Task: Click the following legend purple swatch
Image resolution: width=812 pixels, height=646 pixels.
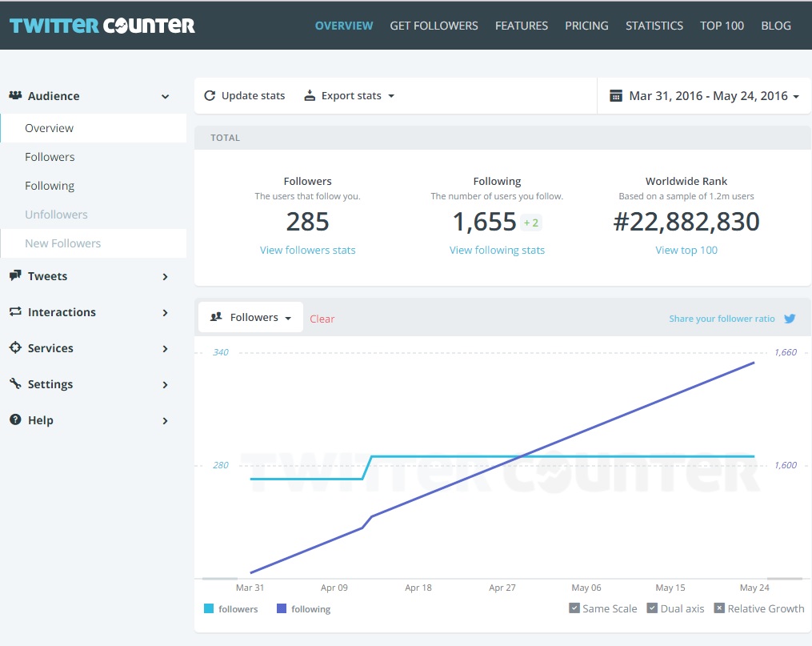Action: [282, 608]
